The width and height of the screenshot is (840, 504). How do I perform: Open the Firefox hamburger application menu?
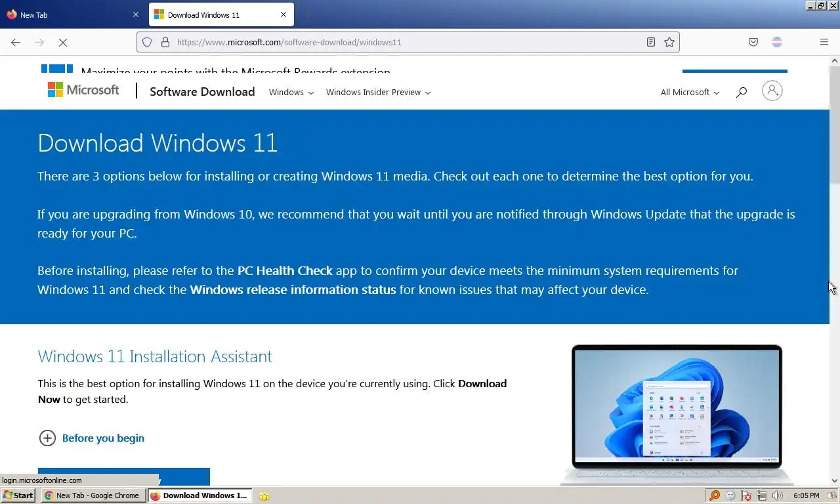coord(824,42)
